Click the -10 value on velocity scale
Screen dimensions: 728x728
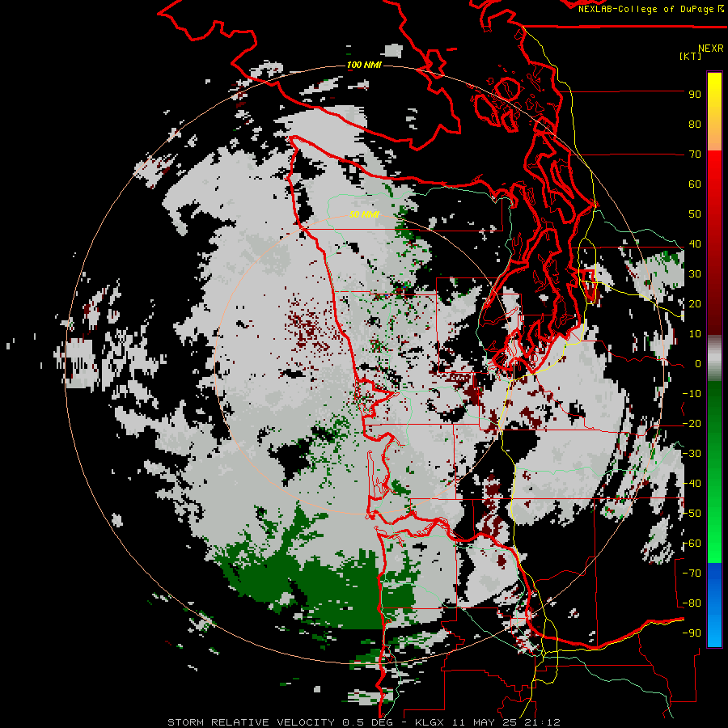coord(692,394)
